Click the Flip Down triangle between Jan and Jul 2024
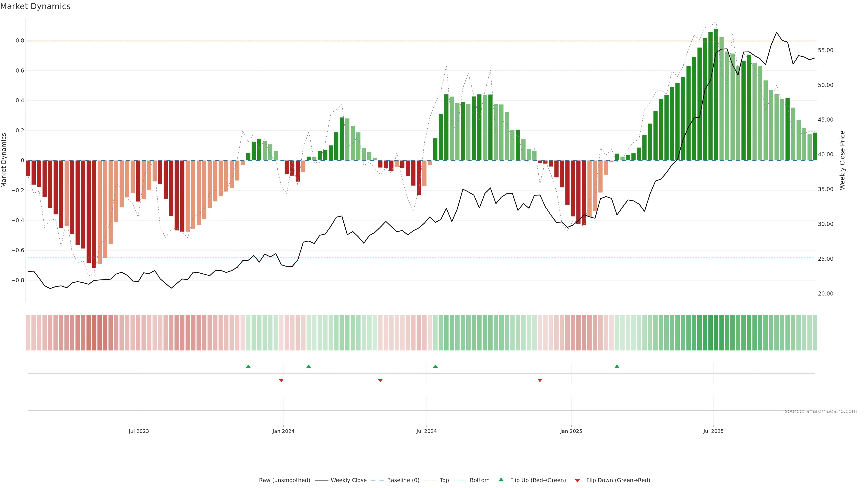868x488 pixels. [x=380, y=380]
